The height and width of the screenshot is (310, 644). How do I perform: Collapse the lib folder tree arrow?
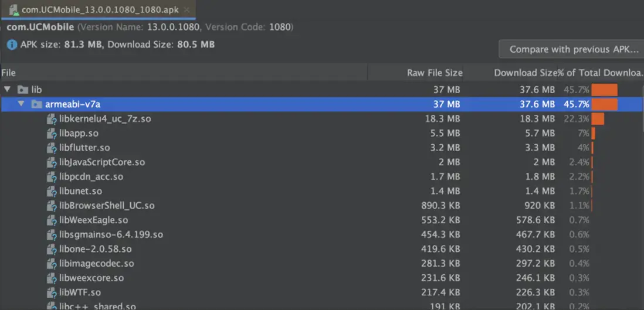coord(7,90)
